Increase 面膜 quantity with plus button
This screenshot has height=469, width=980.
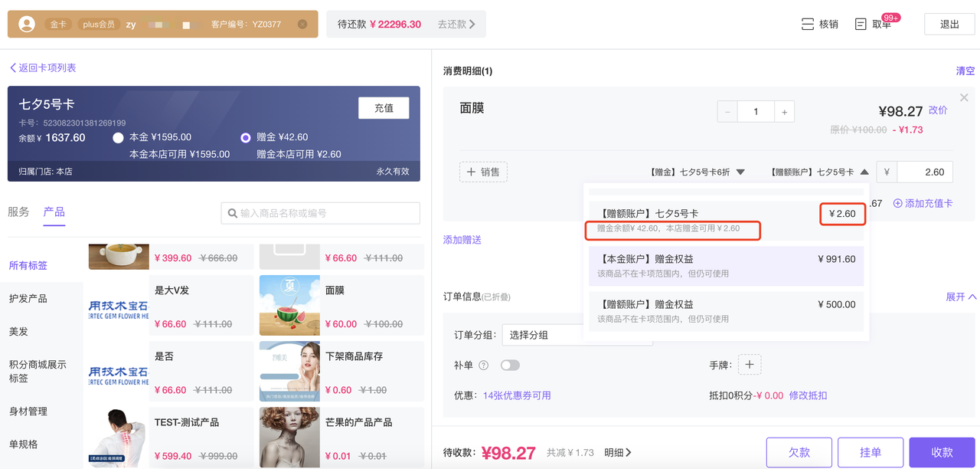pos(784,112)
